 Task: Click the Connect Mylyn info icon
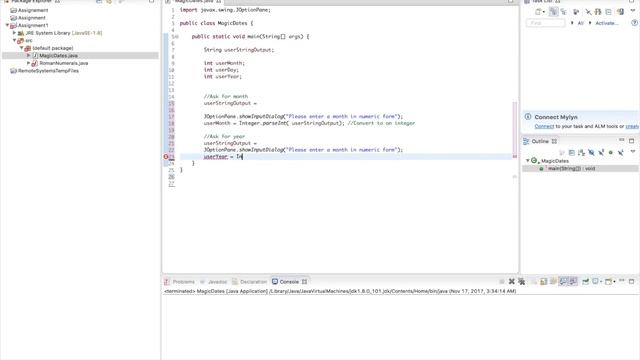click(x=528, y=117)
